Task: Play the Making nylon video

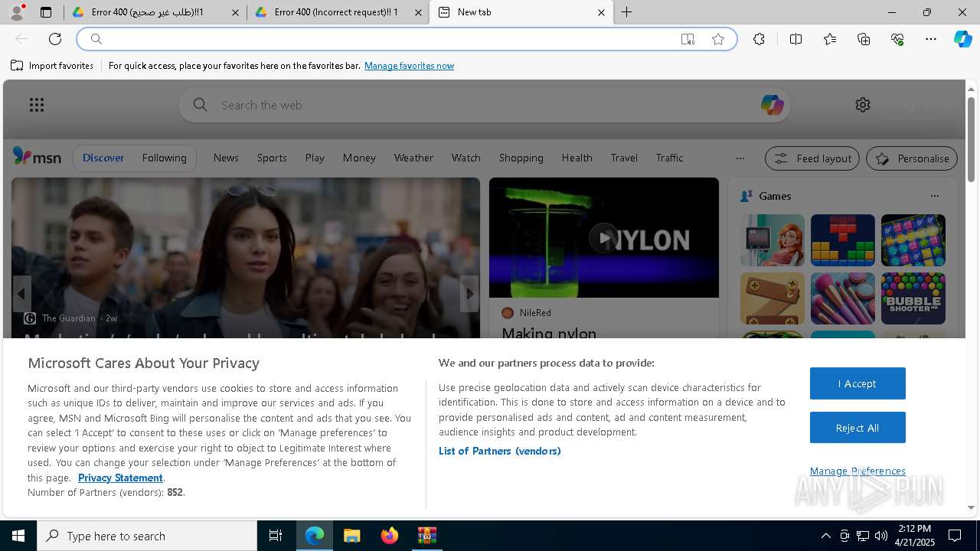Action: point(604,238)
